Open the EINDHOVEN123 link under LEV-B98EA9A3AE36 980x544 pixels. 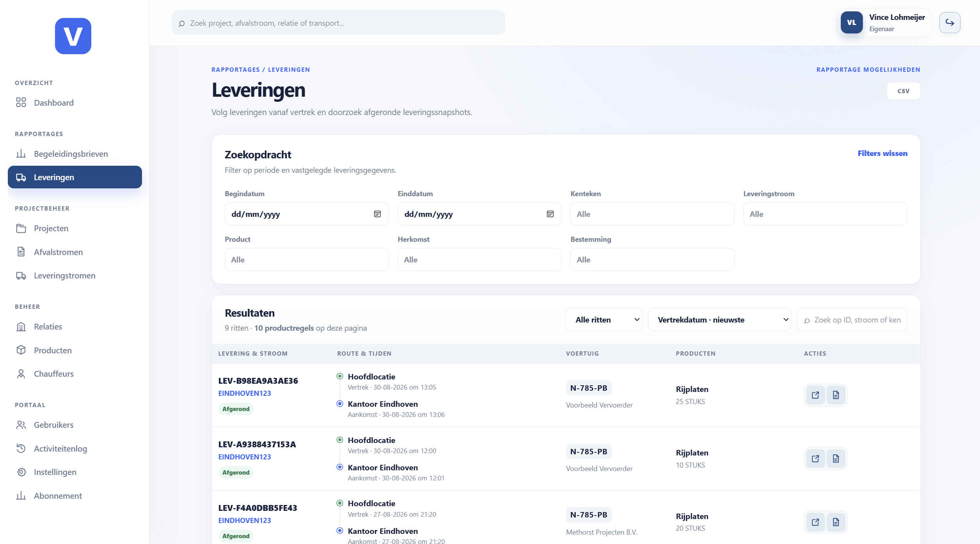tap(245, 393)
